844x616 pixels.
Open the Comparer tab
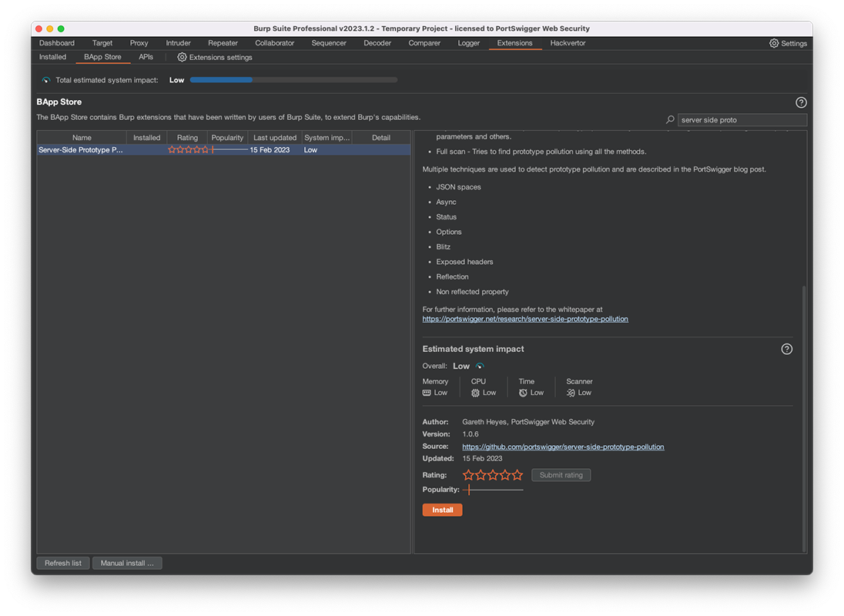coord(424,43)
